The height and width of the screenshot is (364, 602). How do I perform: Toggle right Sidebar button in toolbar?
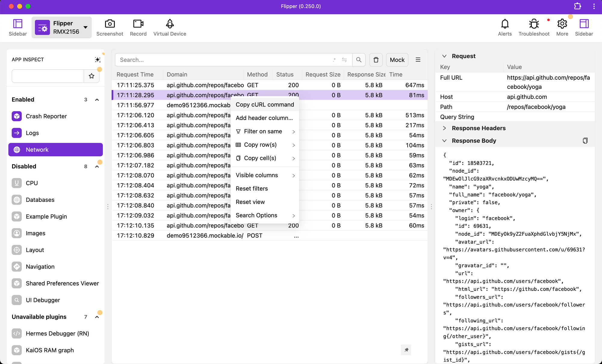584,27
